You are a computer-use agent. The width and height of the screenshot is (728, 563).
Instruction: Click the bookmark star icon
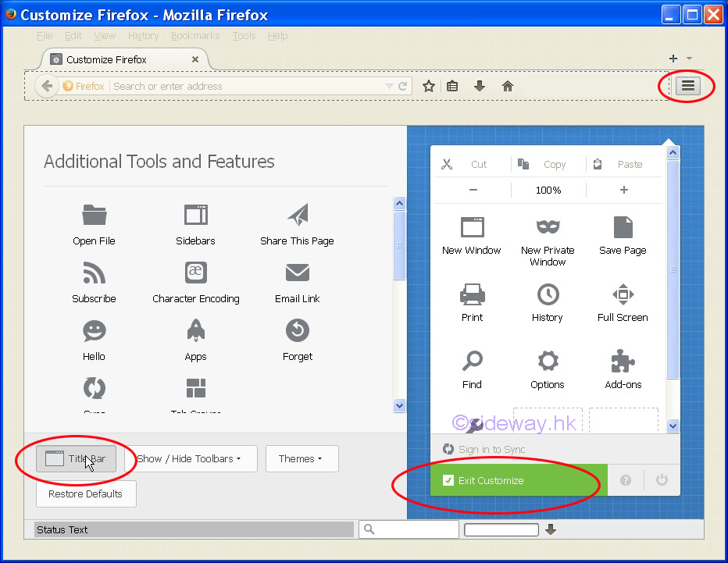pos(429,87)
